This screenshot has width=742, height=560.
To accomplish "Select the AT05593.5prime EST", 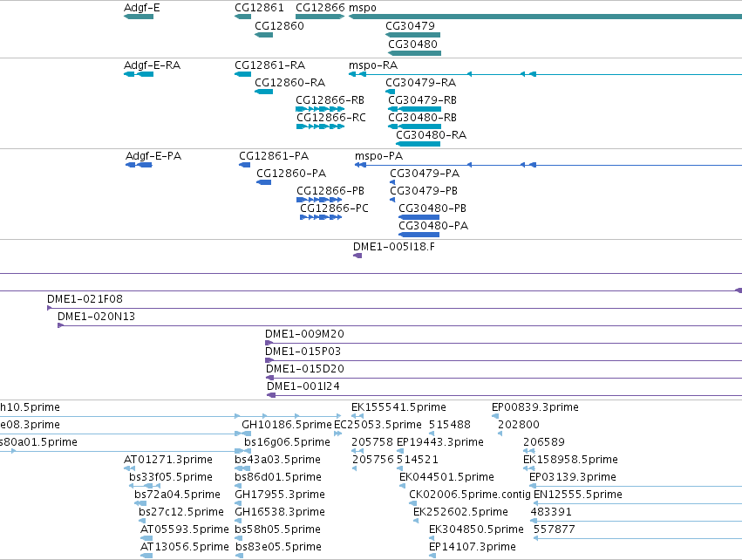I will [x=146, y=539].
